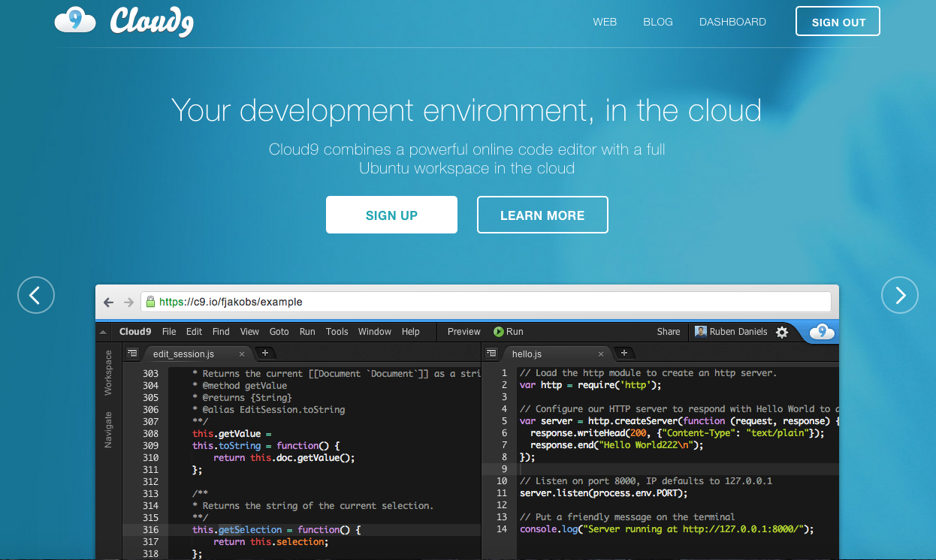The width and height of the screenshot is (936, 560).
Task: Click the "this.getValue =" code line
Action: 231,433
